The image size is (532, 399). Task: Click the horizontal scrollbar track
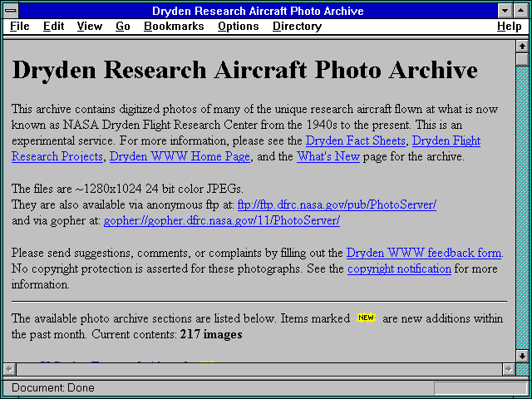tap(259, 369)
